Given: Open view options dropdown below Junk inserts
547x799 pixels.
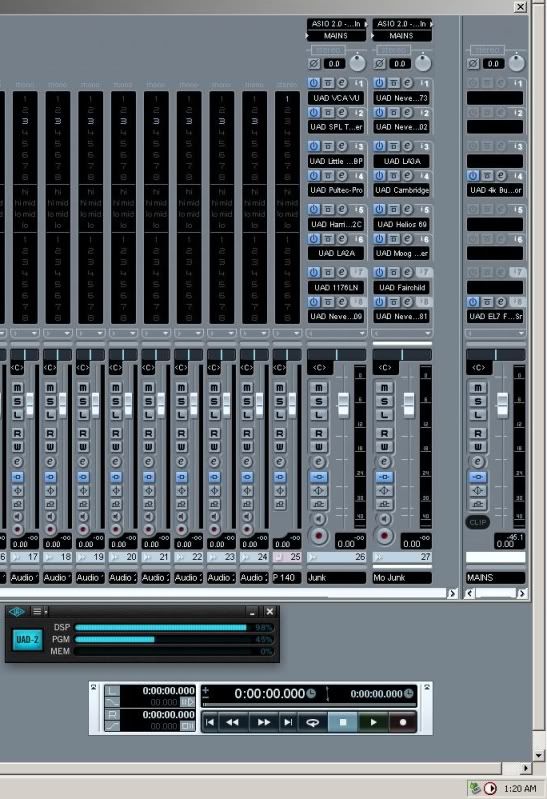Looking at the screenshot, I should pyautogui.click(x=336, y=333).
